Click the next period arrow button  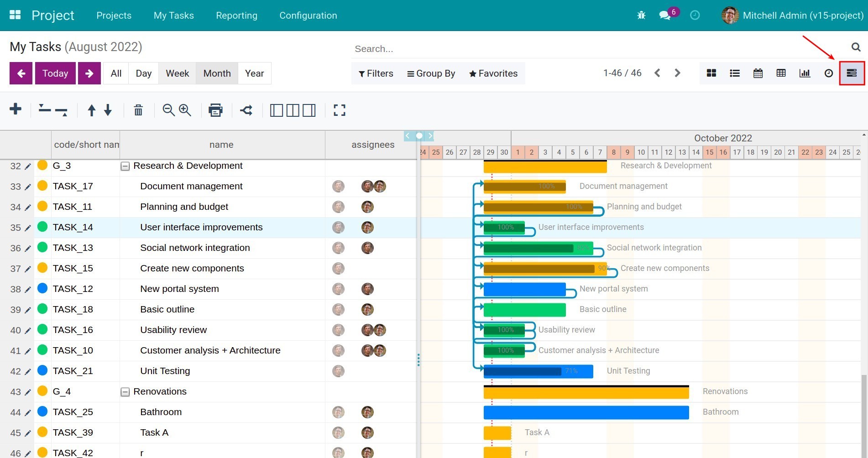coord(89,73)
